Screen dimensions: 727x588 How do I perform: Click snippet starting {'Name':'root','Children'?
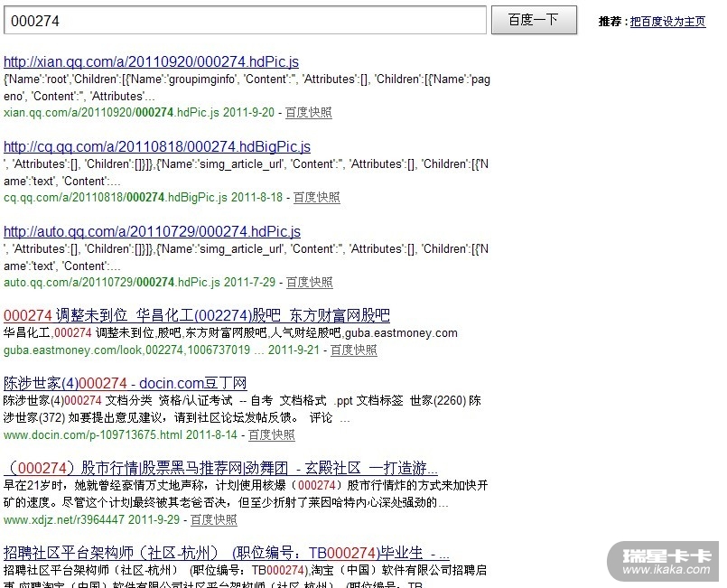coord(247,88)
